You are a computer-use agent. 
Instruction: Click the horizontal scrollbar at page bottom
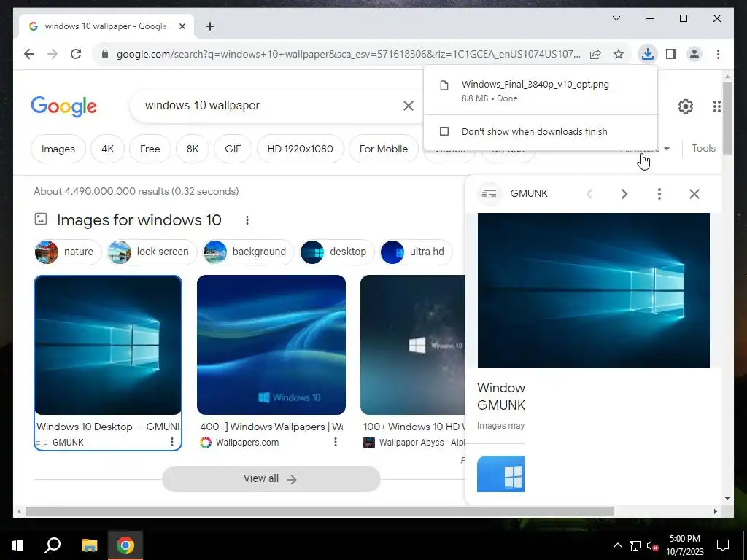[x=320, y=512]
